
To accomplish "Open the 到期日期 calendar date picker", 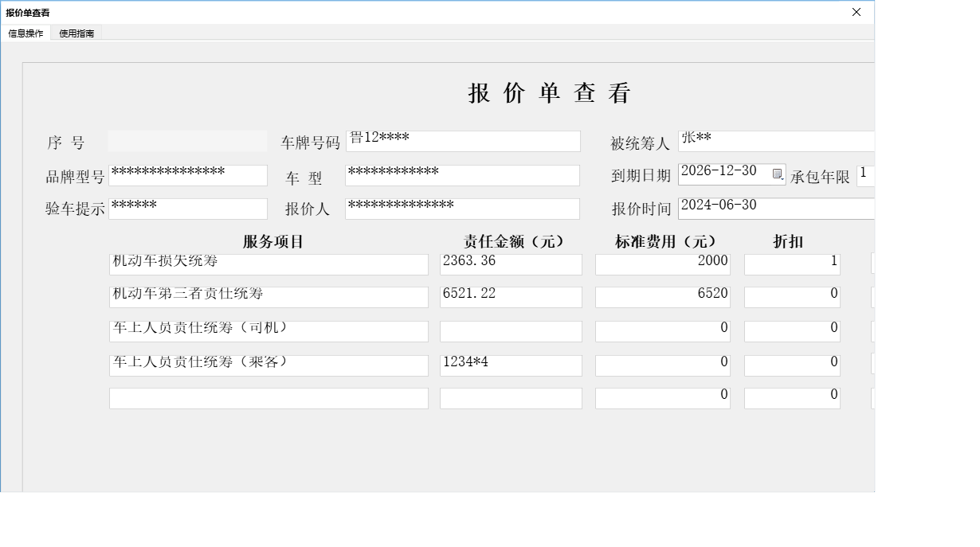I will [777, 174].
